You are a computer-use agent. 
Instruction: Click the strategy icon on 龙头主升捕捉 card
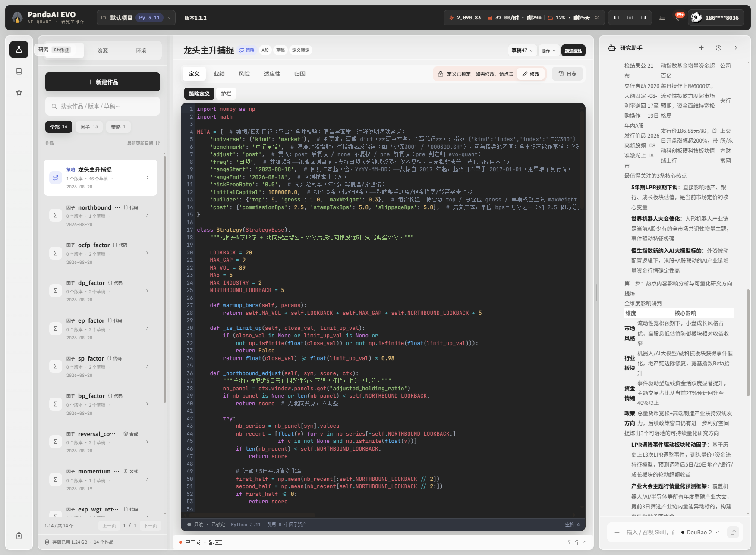56,178
